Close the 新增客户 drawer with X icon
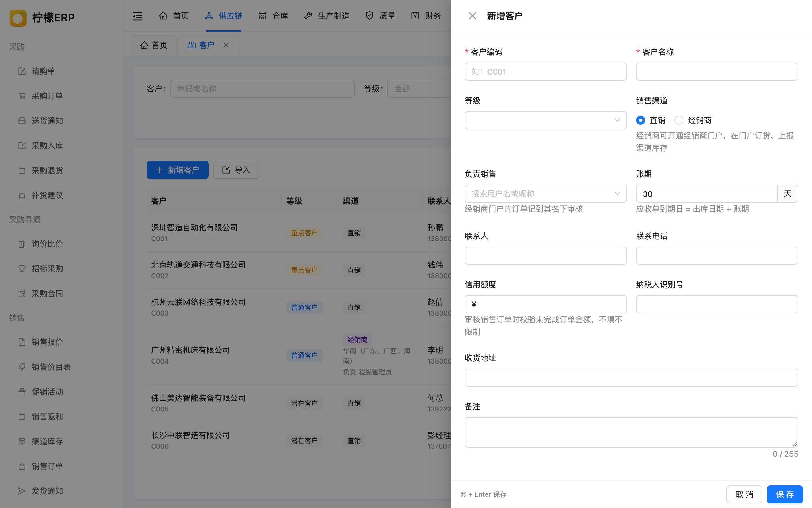Viewport: 812px width, 508px height. [472, 16]
